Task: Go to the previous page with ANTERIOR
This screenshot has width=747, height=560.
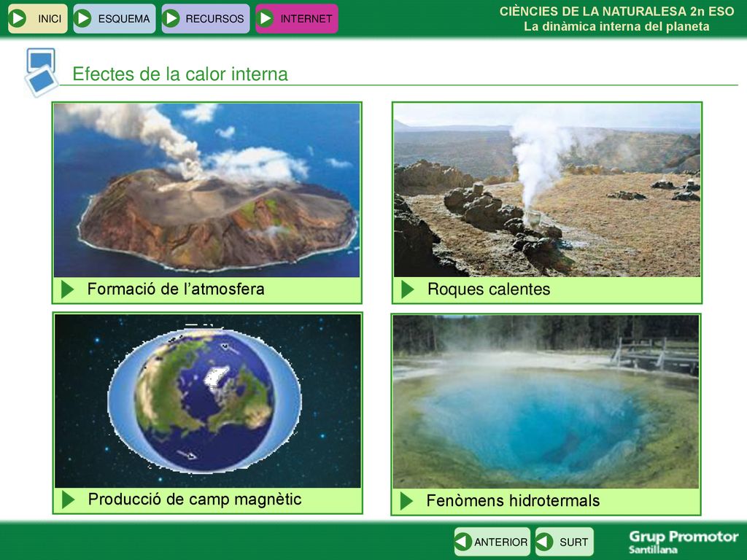Action: pyautogui.click(x=492, y=542)
